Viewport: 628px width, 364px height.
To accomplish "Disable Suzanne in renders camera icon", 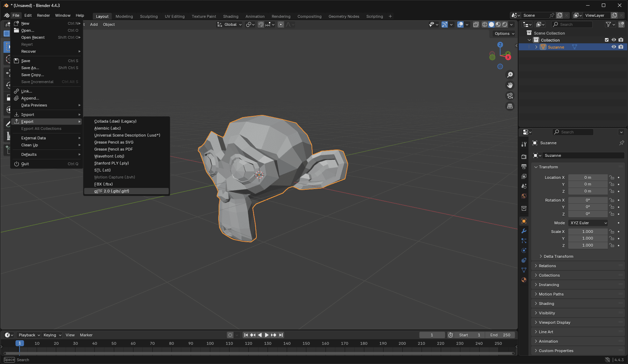I will (x=621, y=47).
